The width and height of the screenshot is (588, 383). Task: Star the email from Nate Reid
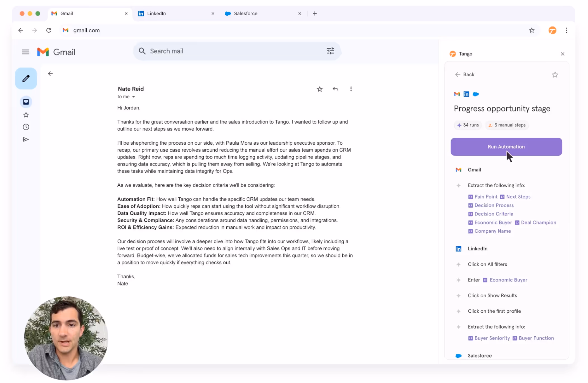point(320,89)
